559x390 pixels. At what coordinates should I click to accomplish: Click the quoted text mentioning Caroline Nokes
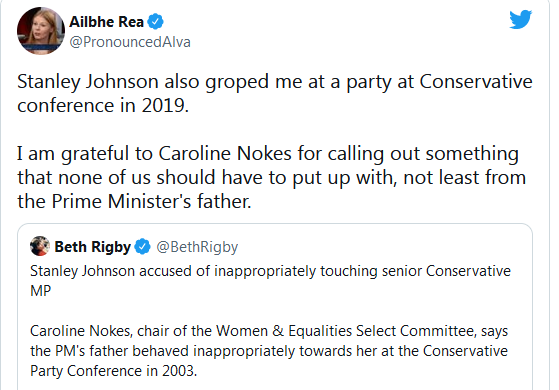click(x=269, y=351)
